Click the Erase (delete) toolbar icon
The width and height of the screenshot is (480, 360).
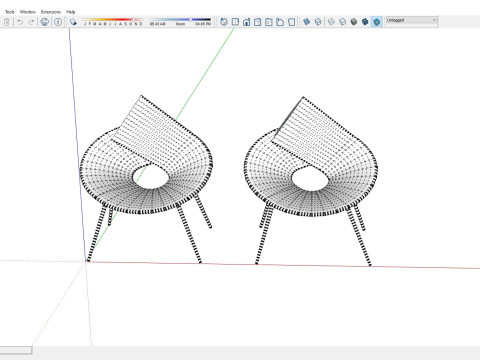coord(7,22)
